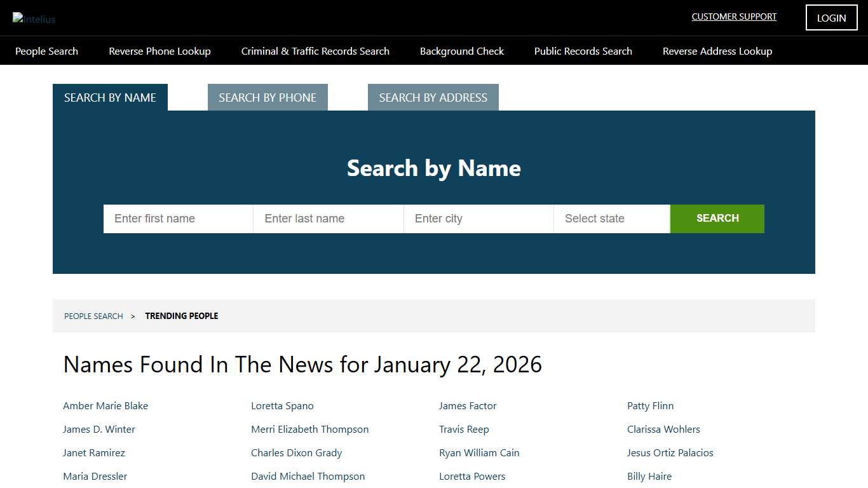Open the Background Check menu item

coord(461,51)
